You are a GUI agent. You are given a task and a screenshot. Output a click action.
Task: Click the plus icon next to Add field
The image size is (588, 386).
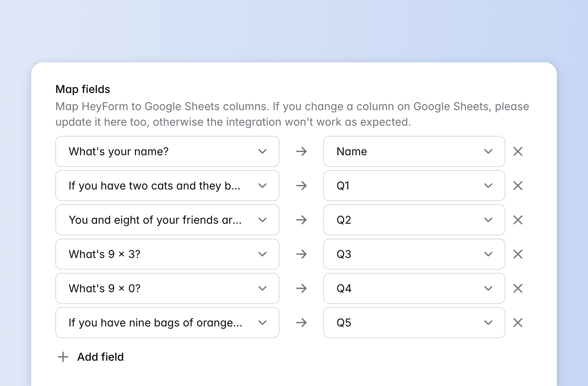[x=63, y=357]
